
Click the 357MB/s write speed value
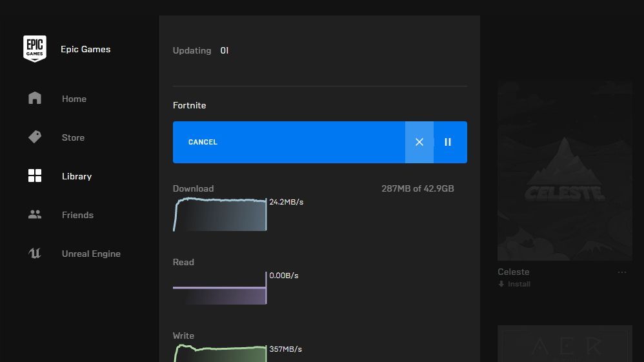[x=285, y=349]
